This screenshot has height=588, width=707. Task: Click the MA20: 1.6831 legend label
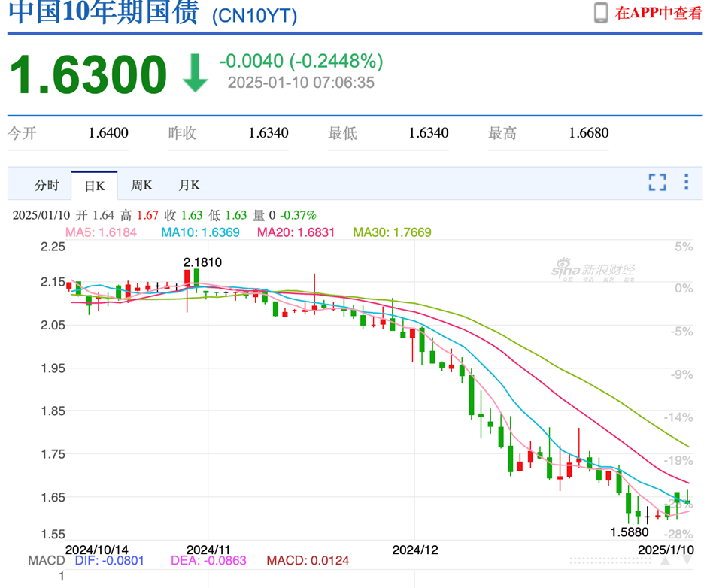(x=296, y=232)
